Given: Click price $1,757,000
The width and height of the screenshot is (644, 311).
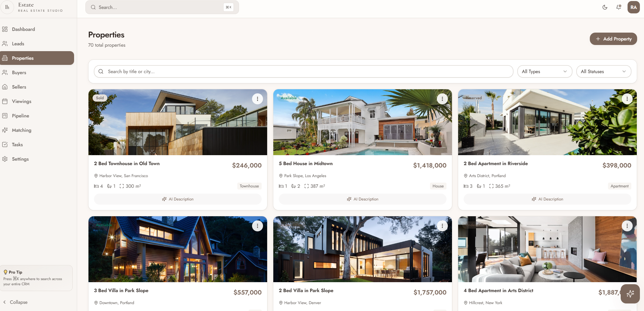Looking at the screenshot, I should click(x=430, y=292).
